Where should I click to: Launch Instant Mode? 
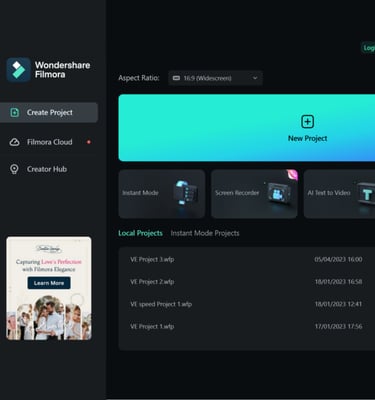[x=162, y=194]
